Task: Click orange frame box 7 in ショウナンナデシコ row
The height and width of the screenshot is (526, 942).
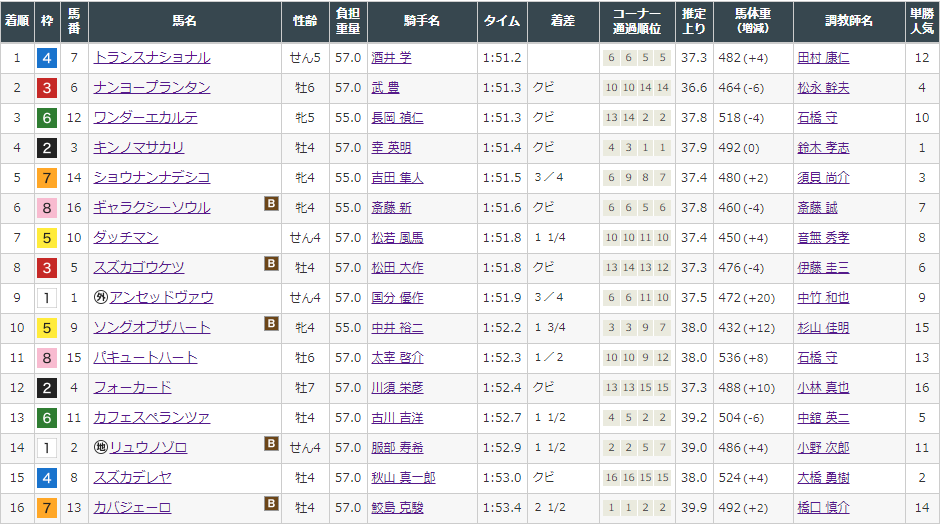Action: click(x=47, y=178)
